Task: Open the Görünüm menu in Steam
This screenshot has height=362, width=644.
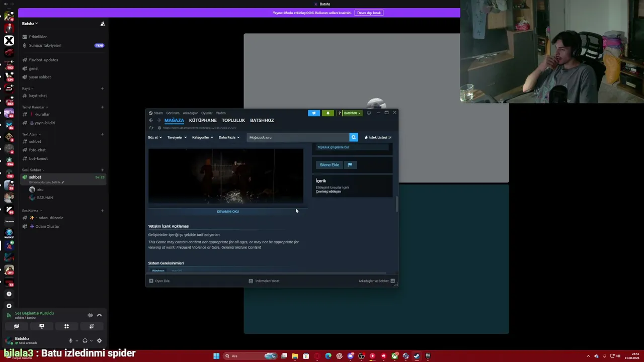Action: (x=173, y=113)
